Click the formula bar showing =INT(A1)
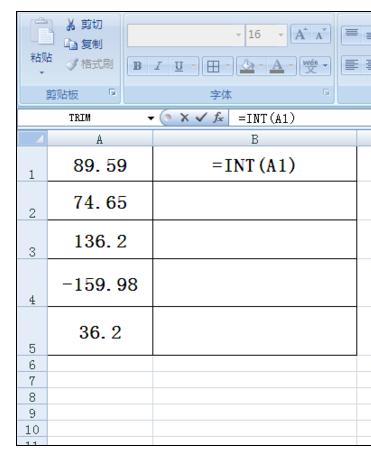 300,118
